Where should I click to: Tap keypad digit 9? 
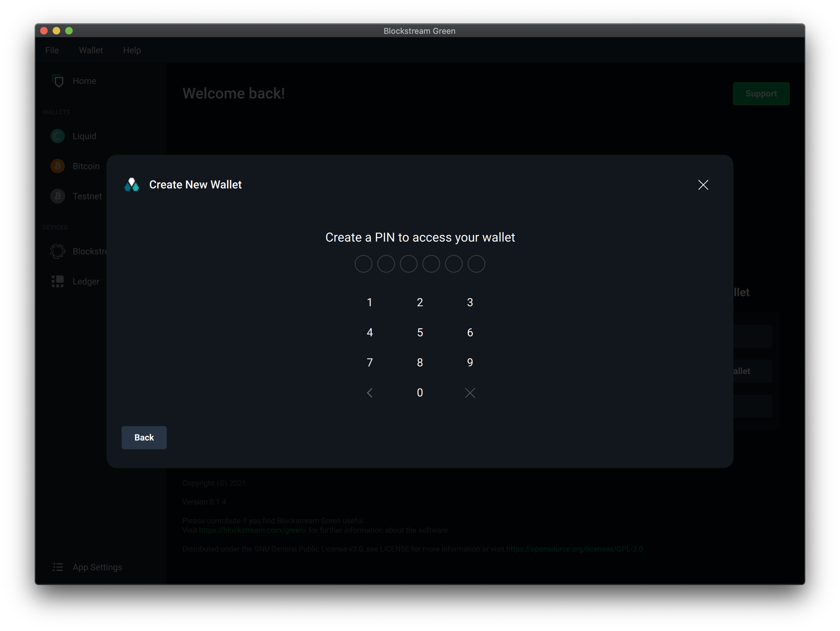tap(470, 362)
